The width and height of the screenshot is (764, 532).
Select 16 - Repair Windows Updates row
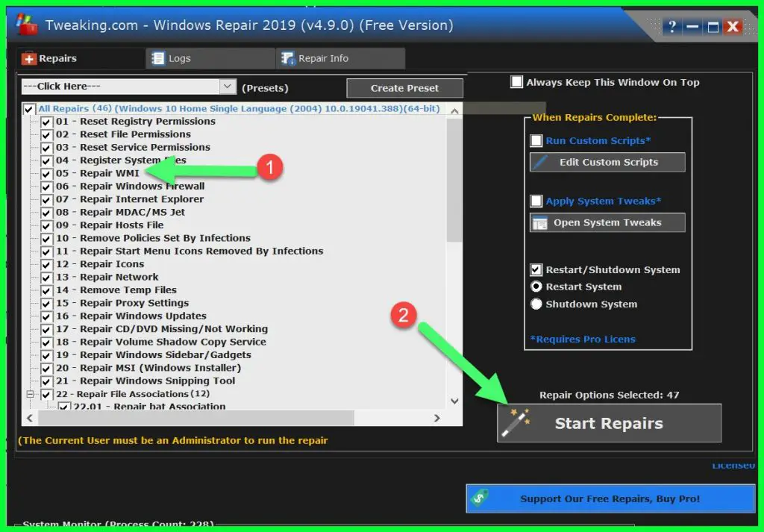(131, 316)
